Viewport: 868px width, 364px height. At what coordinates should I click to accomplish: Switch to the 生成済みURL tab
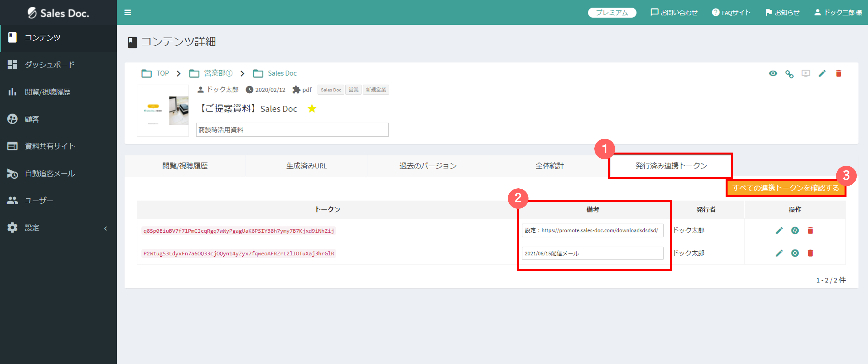[x=306, y=166]
